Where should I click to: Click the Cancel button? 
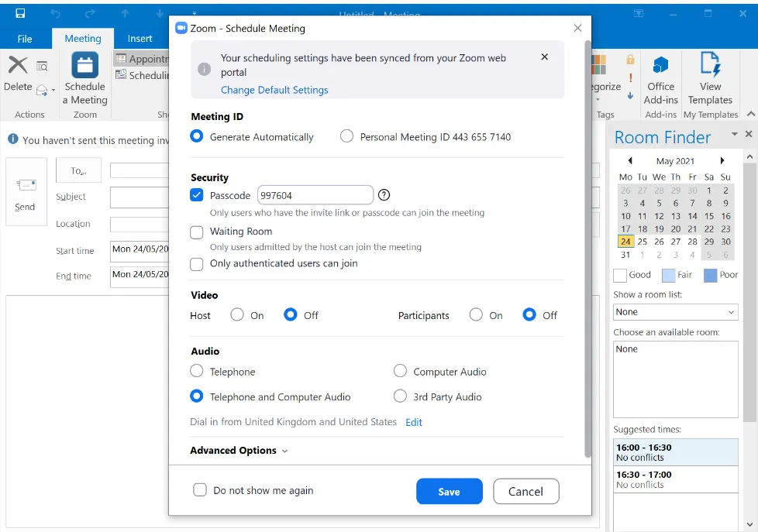coord(526,492)
